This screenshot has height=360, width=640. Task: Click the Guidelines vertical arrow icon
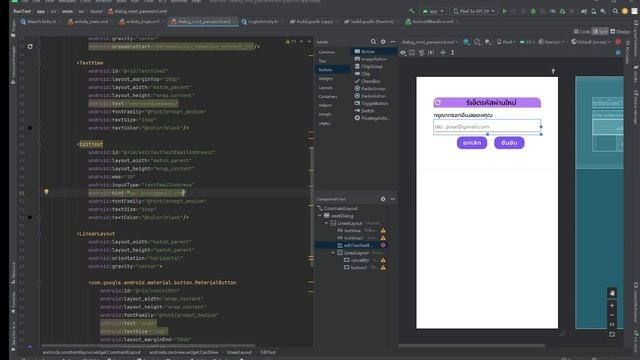(x=453, y=53)
